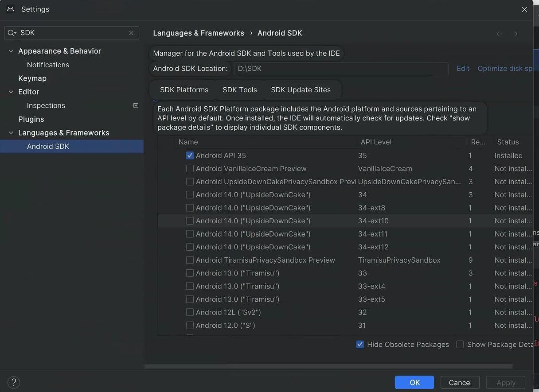Image resolution: width=539 pixels, height=392 pixels.
Task: Click the Android SDK Location field
Action: pos(341,69)
